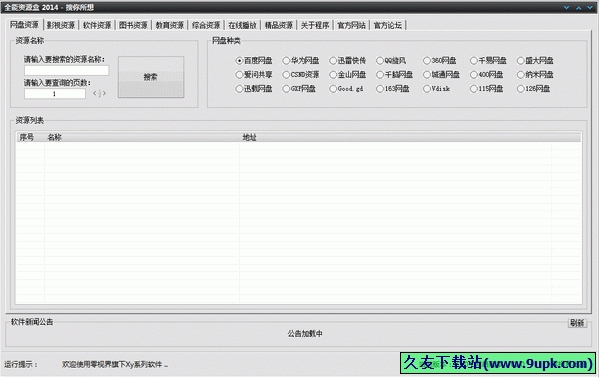Click the previous page arrow next to page number
The image size is (599, 377).
click(96, 93)
